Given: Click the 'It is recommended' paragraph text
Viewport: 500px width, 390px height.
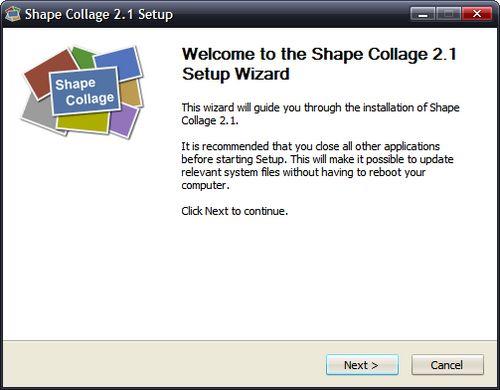Looking at the screenshot, I should (x=317, y=165).
